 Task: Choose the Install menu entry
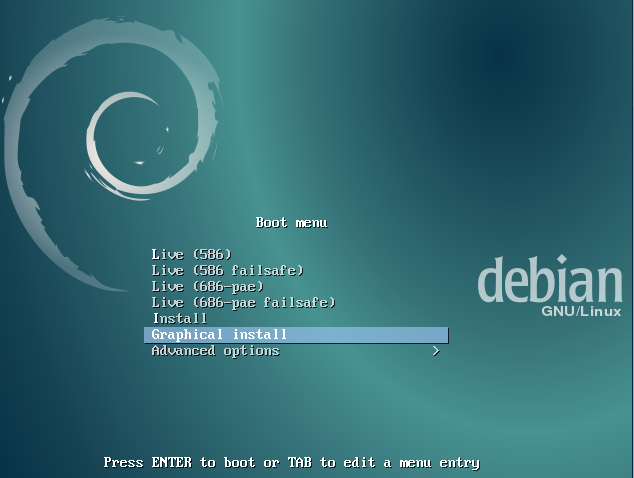tap(180, 319)
